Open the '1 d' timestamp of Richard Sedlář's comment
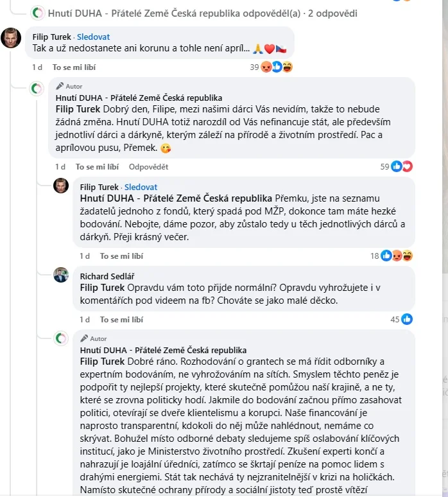The height and width of the screenshot is (497, 448). 85,319
